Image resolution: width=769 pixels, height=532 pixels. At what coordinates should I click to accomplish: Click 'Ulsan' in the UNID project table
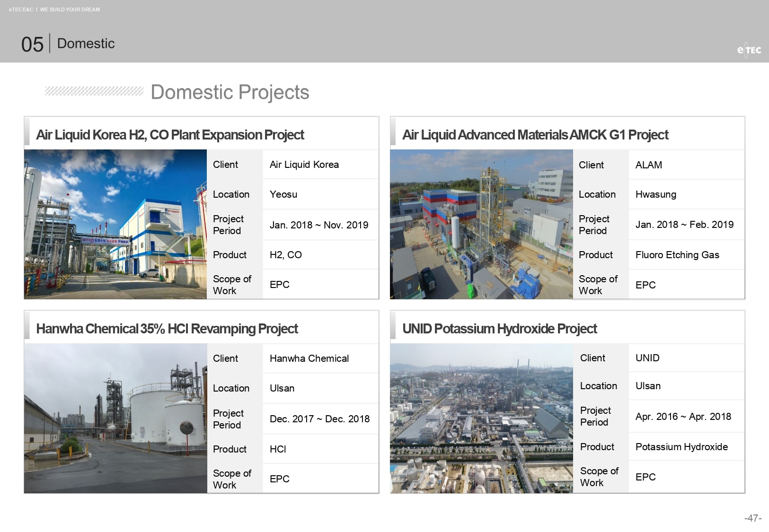click(648, 386)
